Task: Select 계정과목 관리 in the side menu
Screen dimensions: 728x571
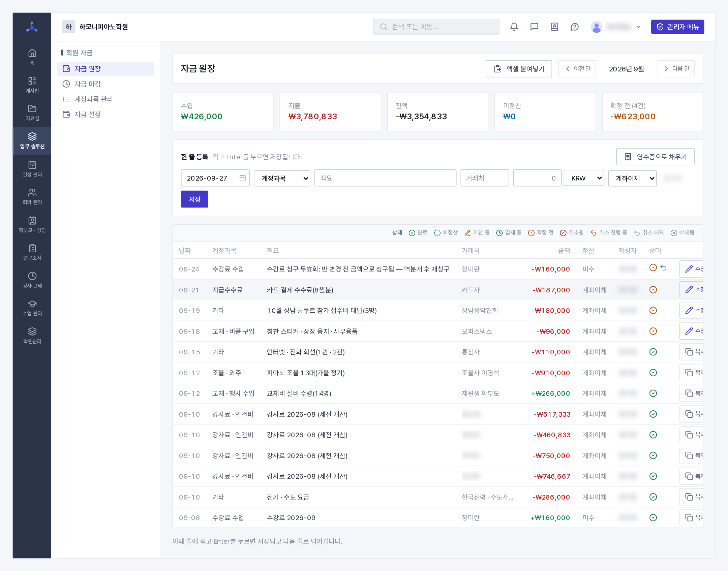Action: point(105,99)
